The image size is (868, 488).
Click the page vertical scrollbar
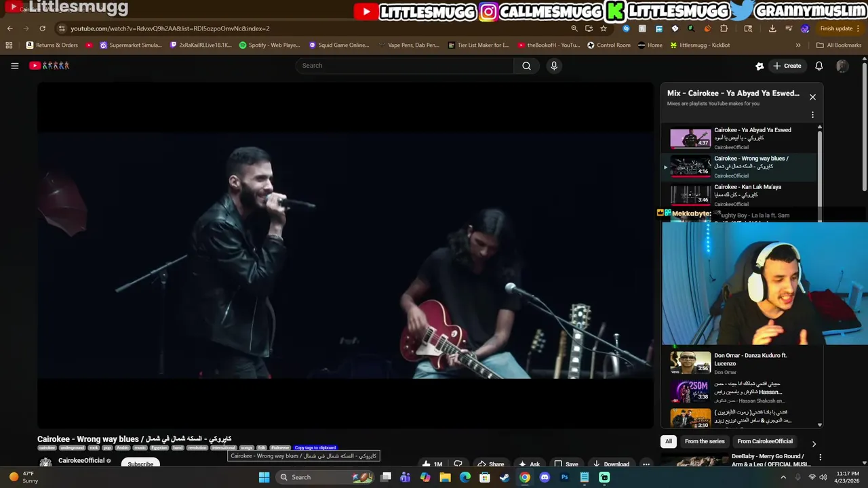(864, 125)
